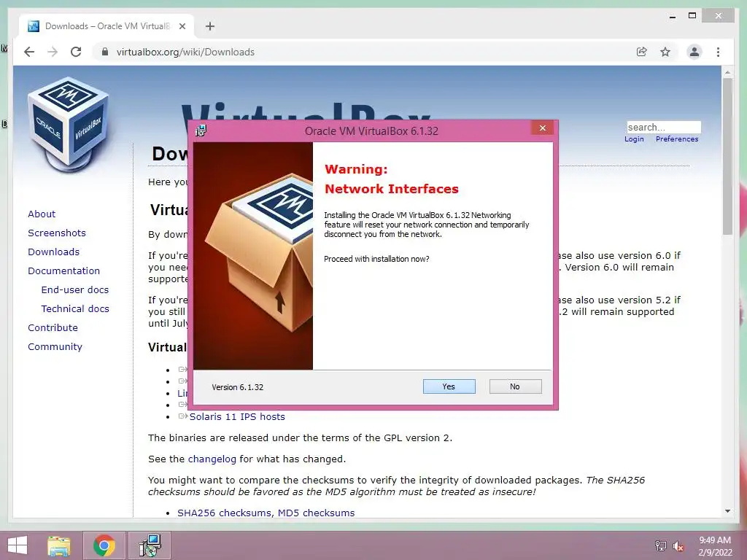Click the "Proceed with installation now?" text
Screen dimensions: 747x560
[x=376, y=259]
